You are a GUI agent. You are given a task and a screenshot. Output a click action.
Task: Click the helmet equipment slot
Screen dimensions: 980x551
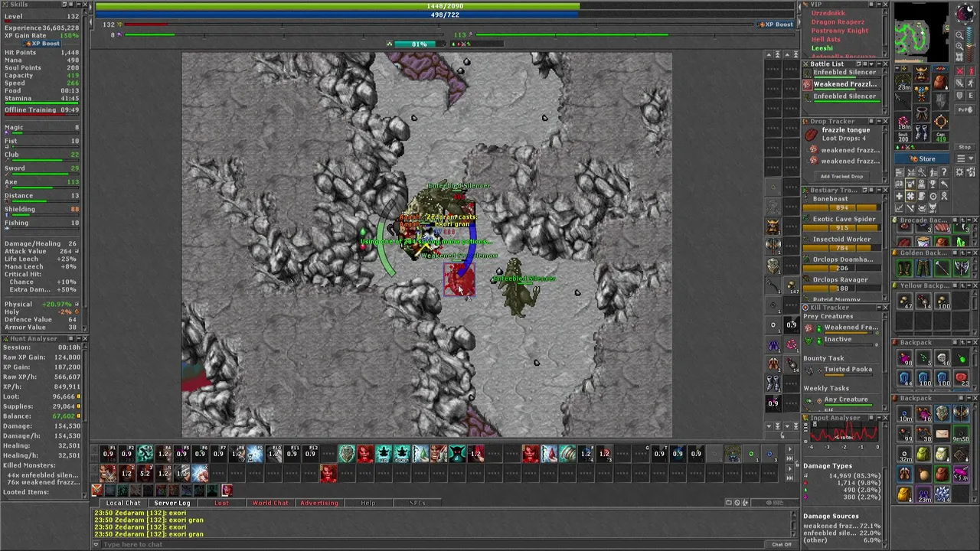[x=922, y=73]
